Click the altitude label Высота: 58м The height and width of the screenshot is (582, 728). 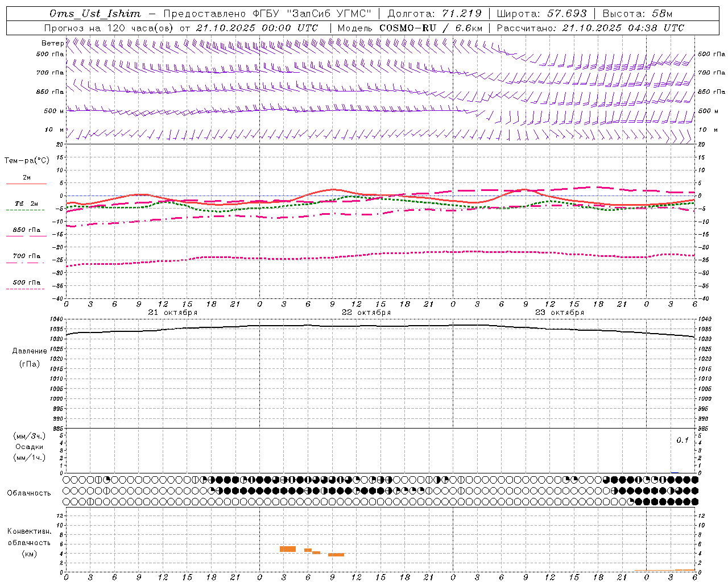click(639, 14)
